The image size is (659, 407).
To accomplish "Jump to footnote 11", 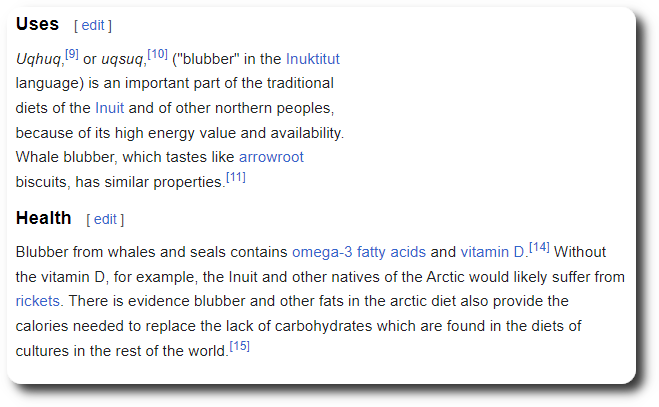I will 236,177.
